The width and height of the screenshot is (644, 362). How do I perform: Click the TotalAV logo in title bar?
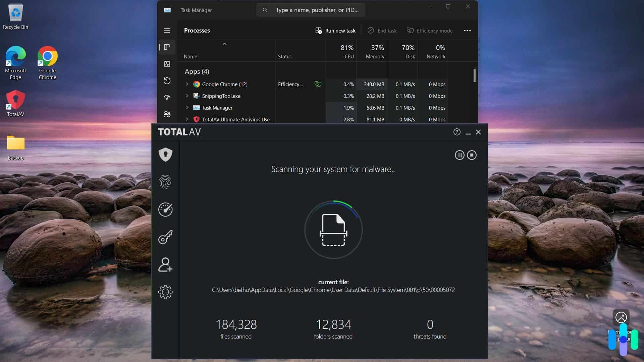[x=179, y=132]
